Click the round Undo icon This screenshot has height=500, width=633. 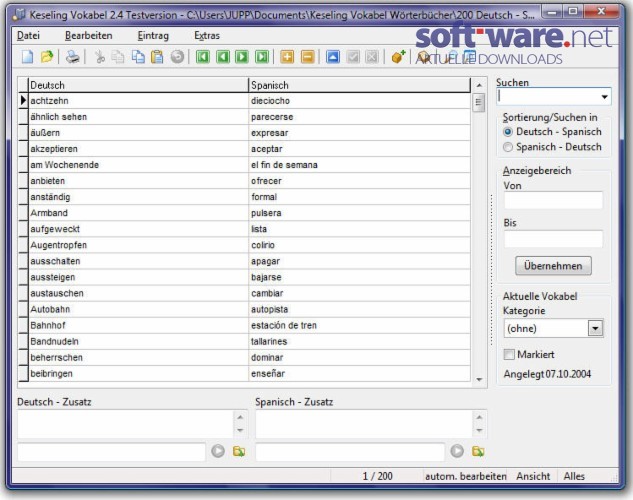coord(177,56)
